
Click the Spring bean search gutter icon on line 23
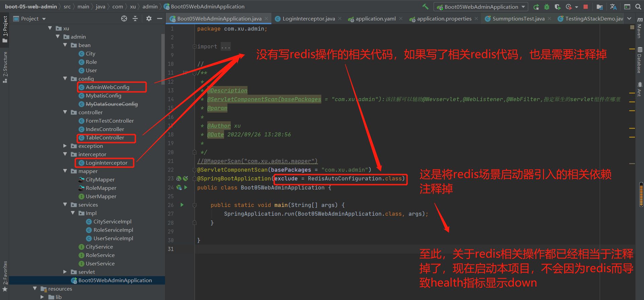pyautogui.click(x=179, y=178)
